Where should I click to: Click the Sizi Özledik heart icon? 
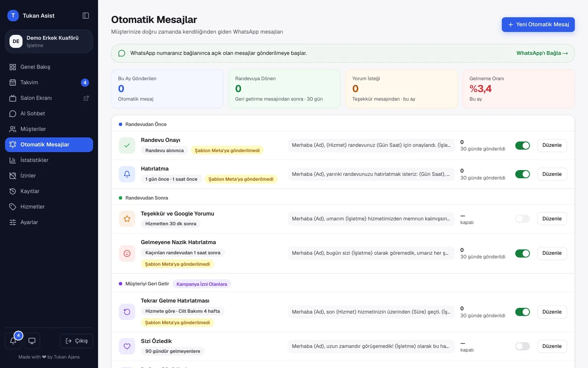[x=127, y=346]
